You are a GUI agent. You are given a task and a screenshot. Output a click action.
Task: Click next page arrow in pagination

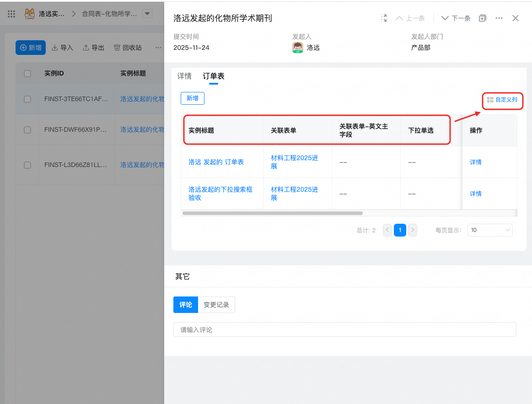413,230
